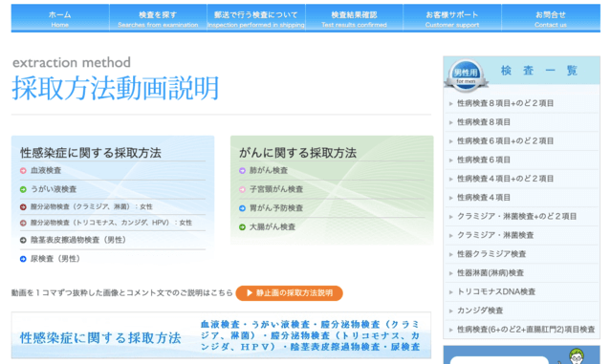This screenshot has height=364, width=611.
Task: Open the 胃がん予防検査 link
Action: pos(276,208)
